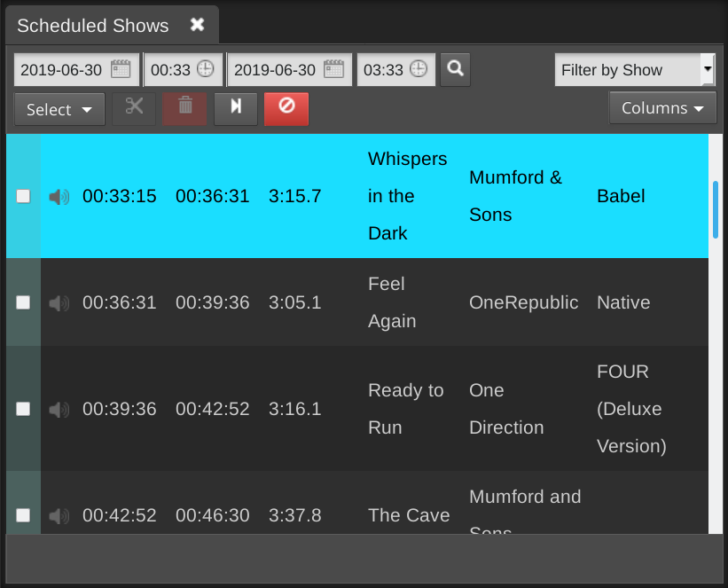Click the scissors trim overbooked icon
Screen dimensions: 728x588
(x=134, y=108)
